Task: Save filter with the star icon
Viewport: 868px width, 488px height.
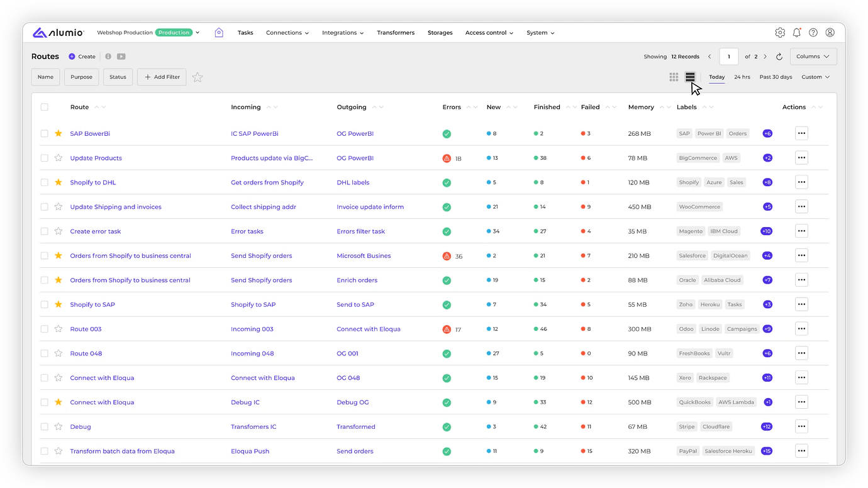Action: pos(198,77)
